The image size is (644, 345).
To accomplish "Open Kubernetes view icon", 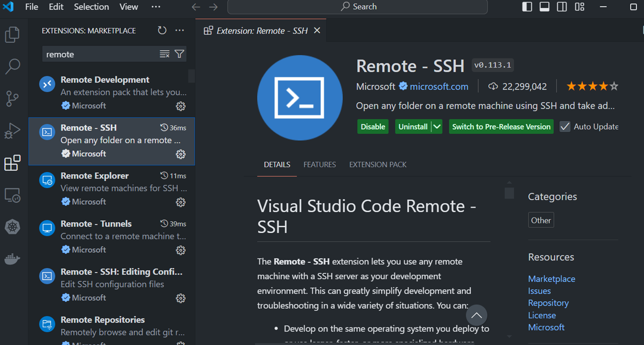I will pyautogui.click(x=12, y=227).
